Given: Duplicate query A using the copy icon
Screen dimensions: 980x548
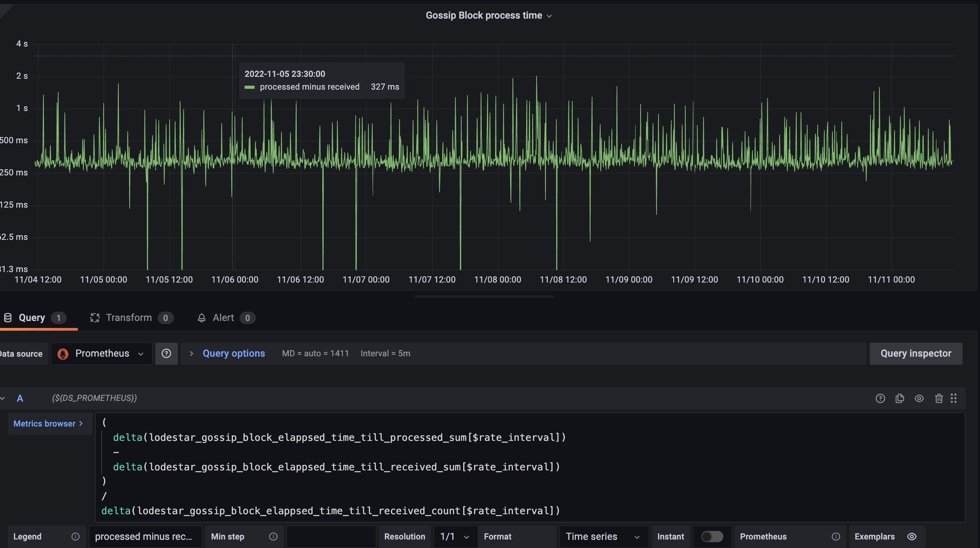Looking at the screenshot, I should coord(900,398).
